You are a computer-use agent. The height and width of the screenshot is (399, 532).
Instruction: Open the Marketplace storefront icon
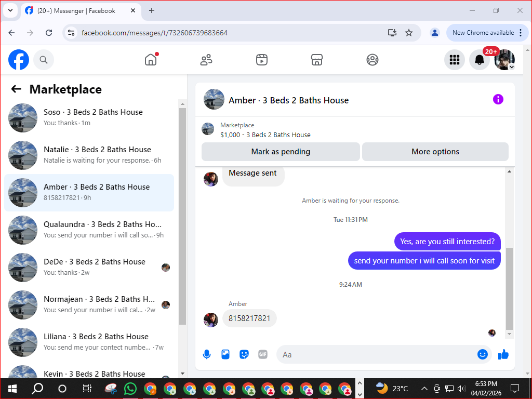tap(317, 60)
